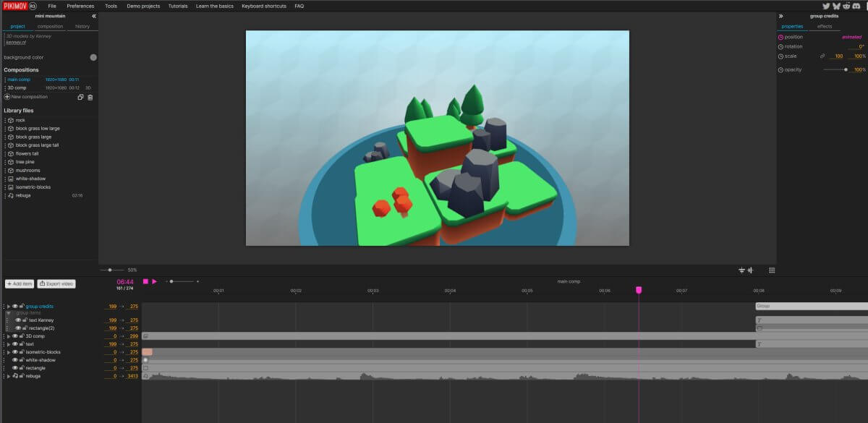Toggle visibility of isometric-blocks layer
Viewport: 868px width, 423px height.
14,352
